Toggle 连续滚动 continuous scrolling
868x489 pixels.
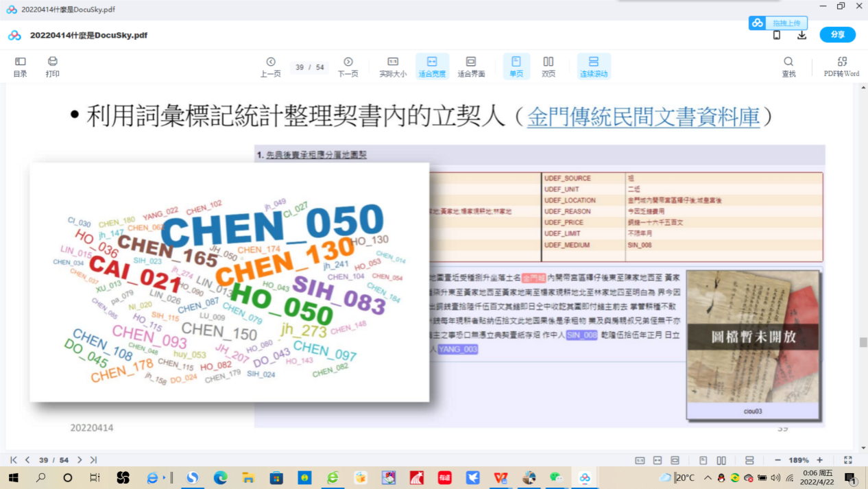coord(594,66)
